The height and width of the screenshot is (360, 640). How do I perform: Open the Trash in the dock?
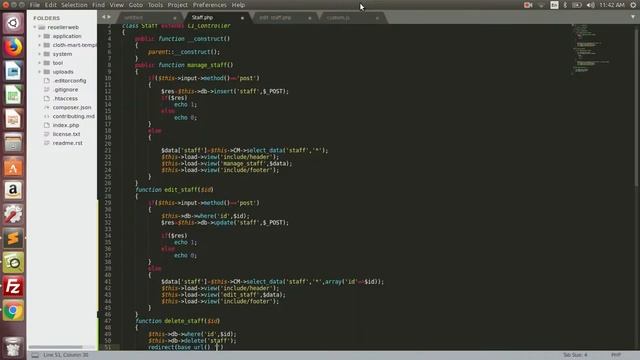13,347
